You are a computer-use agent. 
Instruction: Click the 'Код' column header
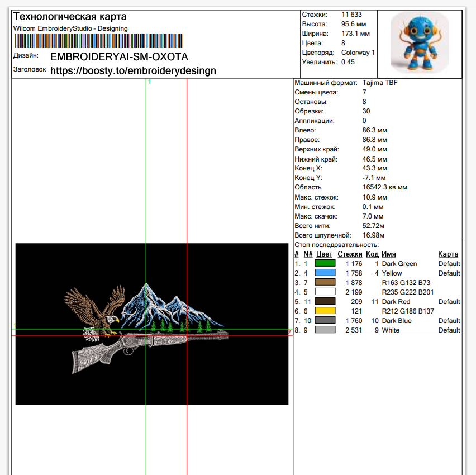pos(372,254)
